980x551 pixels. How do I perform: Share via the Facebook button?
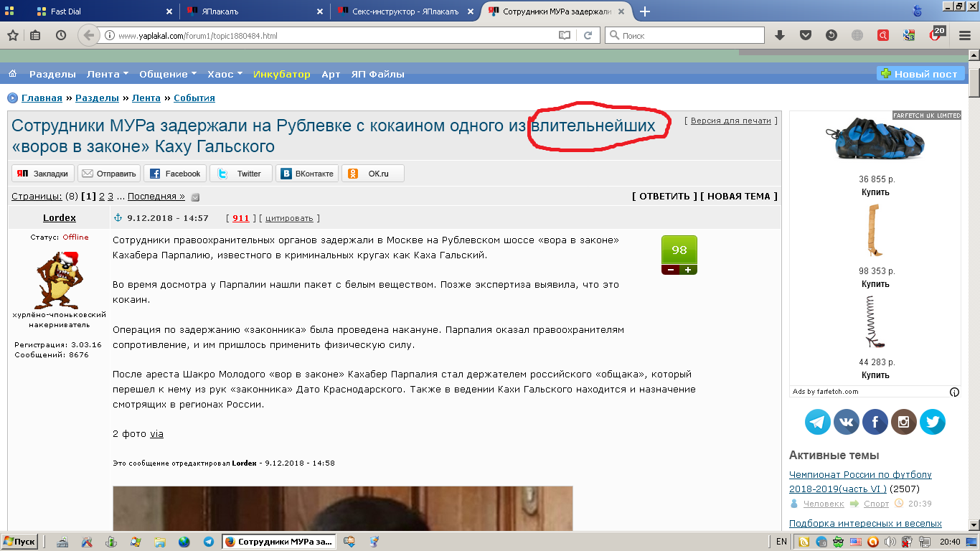175,174
